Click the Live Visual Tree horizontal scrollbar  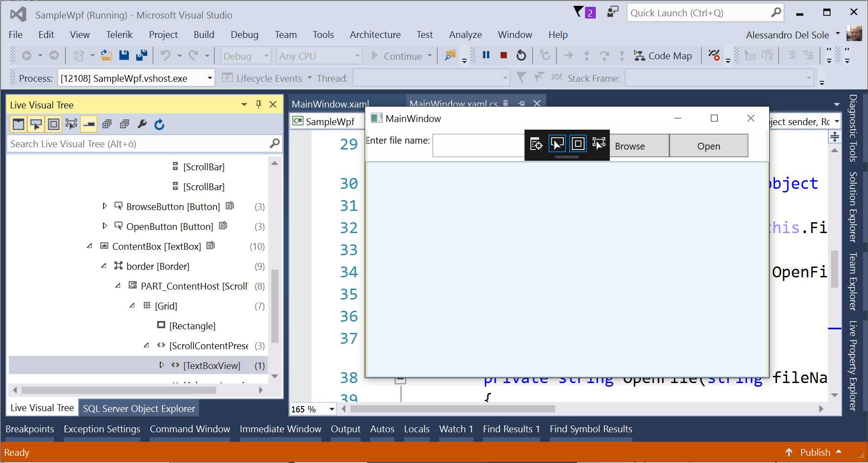point(119,390)
